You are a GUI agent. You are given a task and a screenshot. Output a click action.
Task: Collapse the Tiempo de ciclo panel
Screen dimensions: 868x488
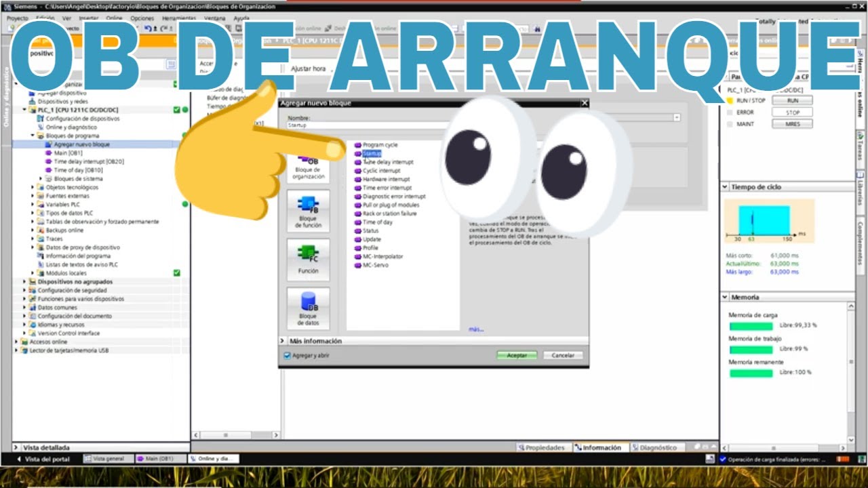click(725, 187)
